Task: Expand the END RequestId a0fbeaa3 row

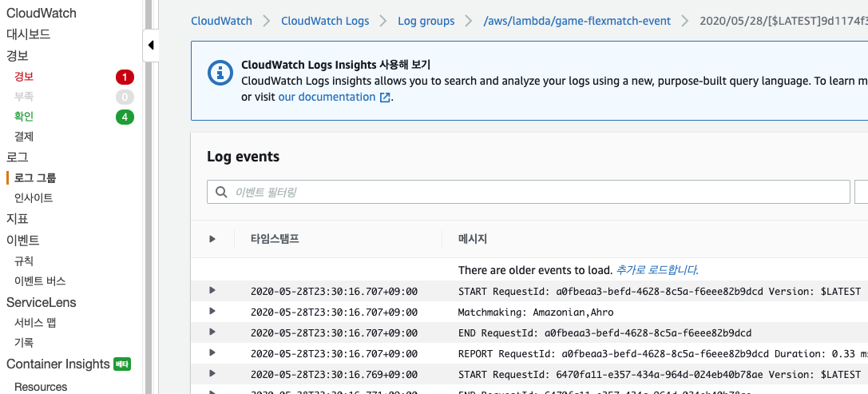Action: (212, 332)
